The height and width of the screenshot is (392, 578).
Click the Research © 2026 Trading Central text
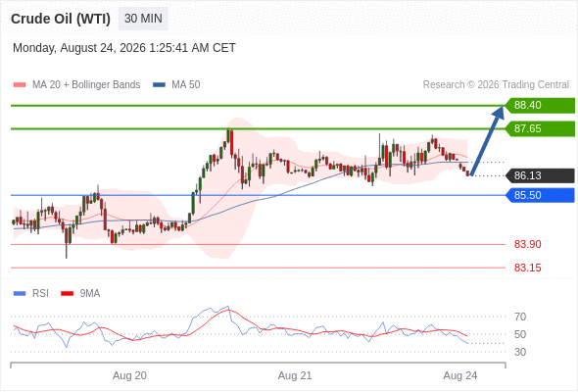tap(496, 85)
